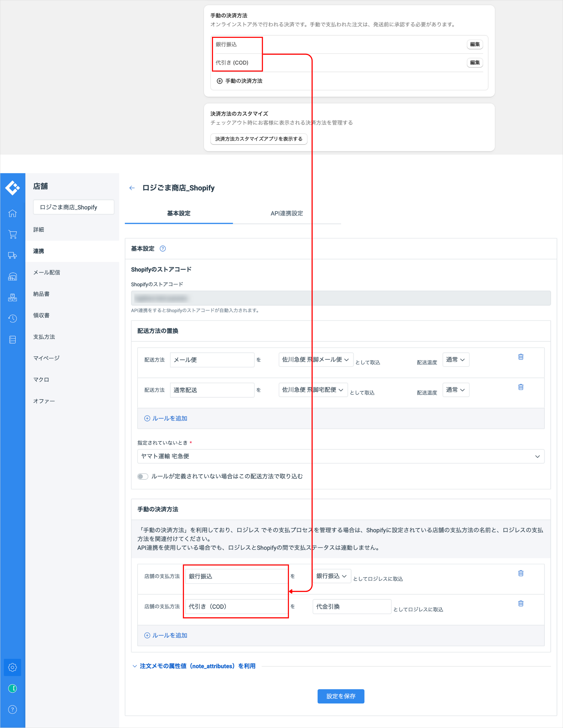
Task: Click the help question mark in sidebar
Action: tap(12, 709)
